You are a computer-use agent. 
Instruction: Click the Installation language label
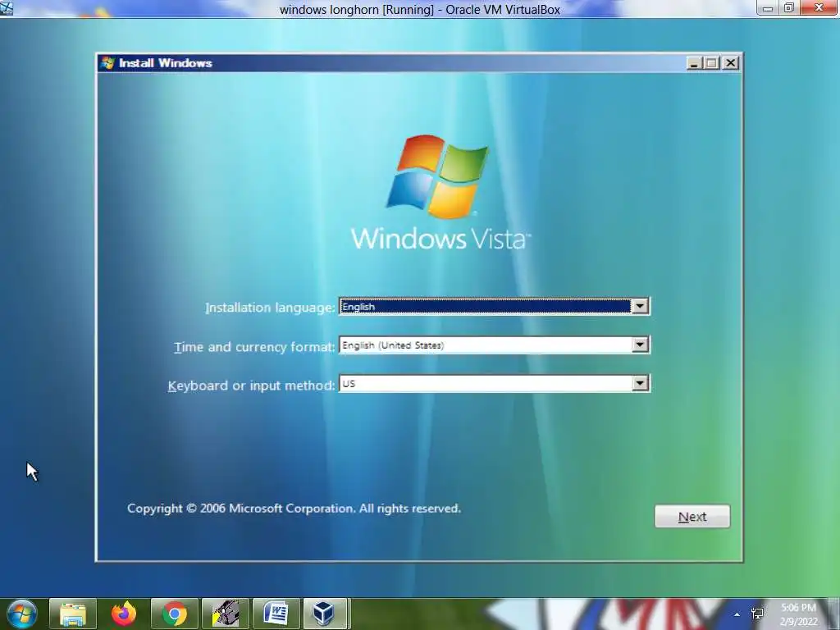[270, 308]
